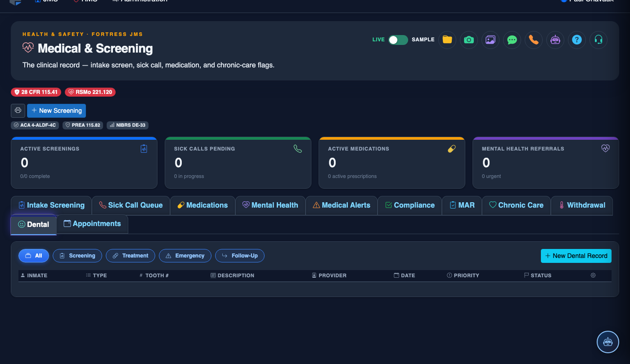Filter dental records by Screening
This screenshot has width=630, height=364.
click(x=77, y=256)
